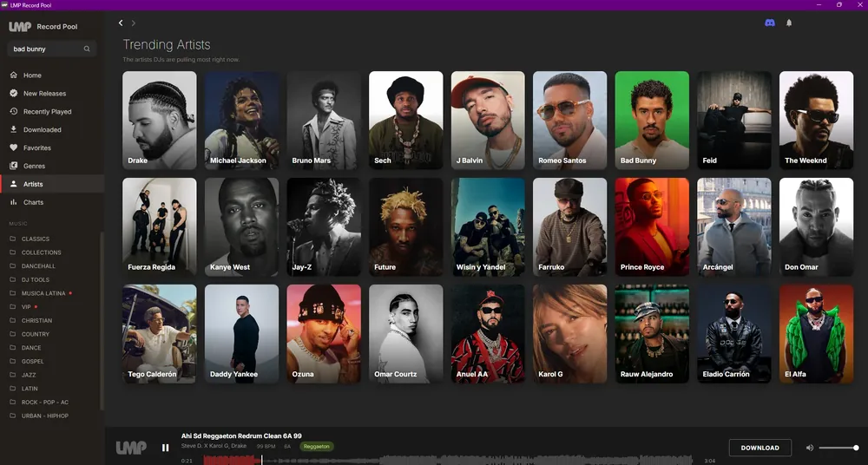Open the VIP folder
This screenshot has height=465, width=868.
(x=26, y=307)
